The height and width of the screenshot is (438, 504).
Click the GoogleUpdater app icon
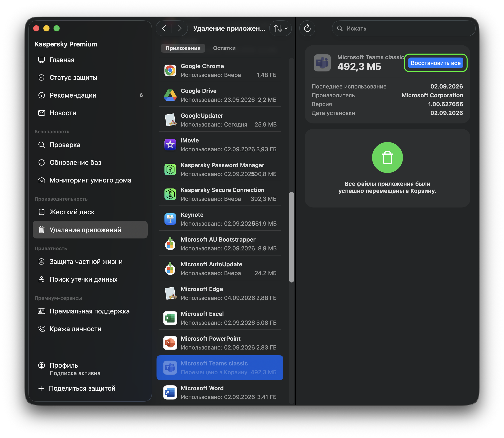(x=170, y=120)
